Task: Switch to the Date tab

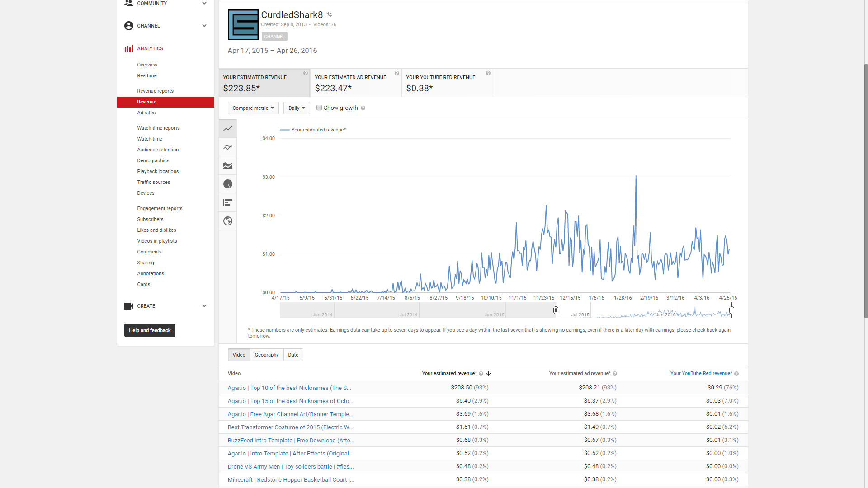Action: [x=293, y=355]
